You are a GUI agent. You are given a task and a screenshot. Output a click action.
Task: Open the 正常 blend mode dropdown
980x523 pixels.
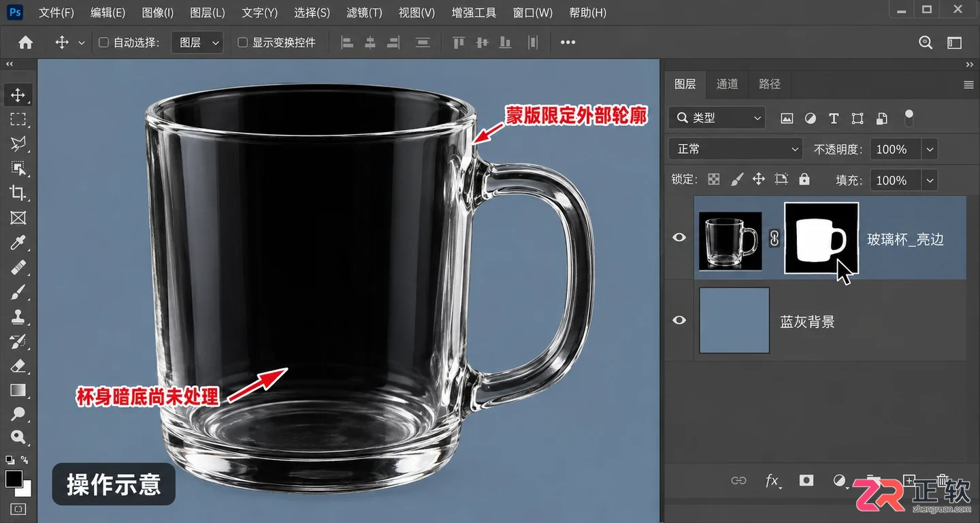point(736,149)
